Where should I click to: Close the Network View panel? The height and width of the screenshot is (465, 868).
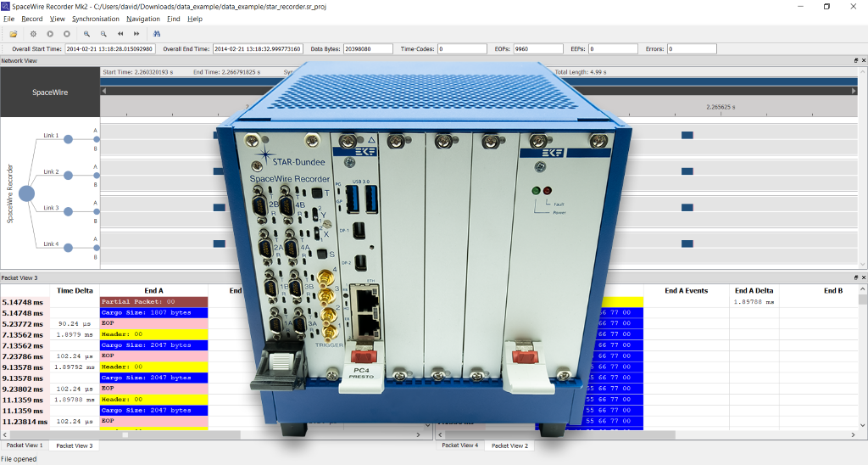864,60
